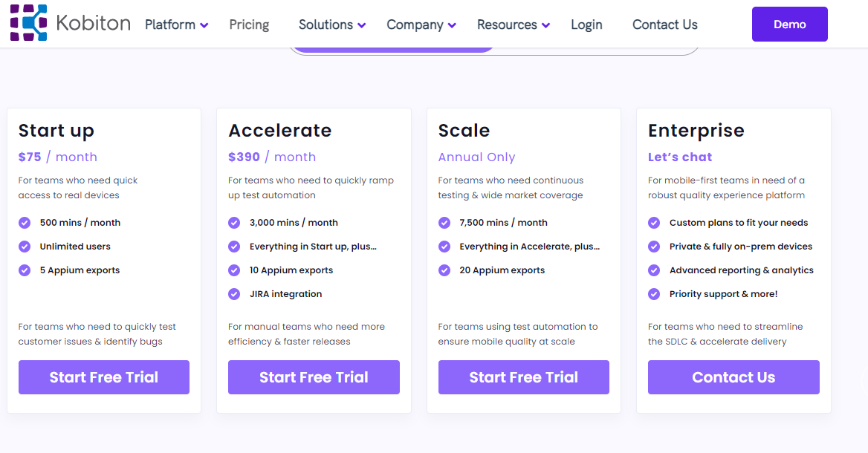
Task: Click the checkmark icon next to Unlimited users
Action: click(x=25, y=247)
